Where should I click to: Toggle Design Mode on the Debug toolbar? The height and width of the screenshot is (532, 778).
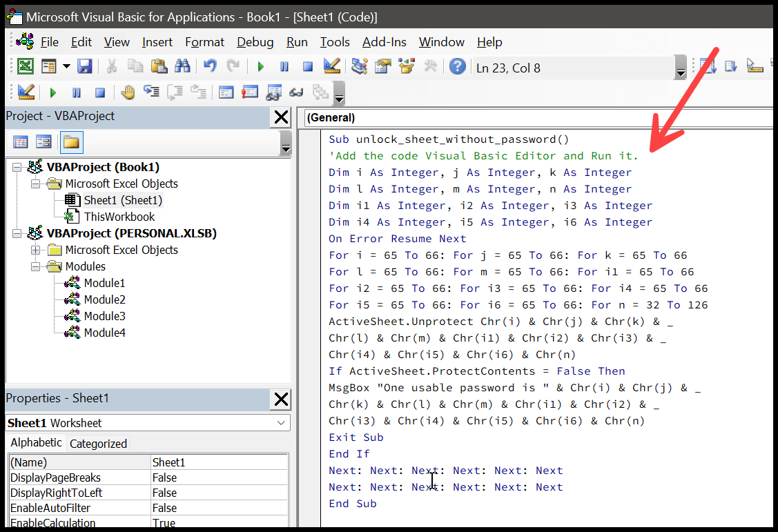[x=26, y=92]
